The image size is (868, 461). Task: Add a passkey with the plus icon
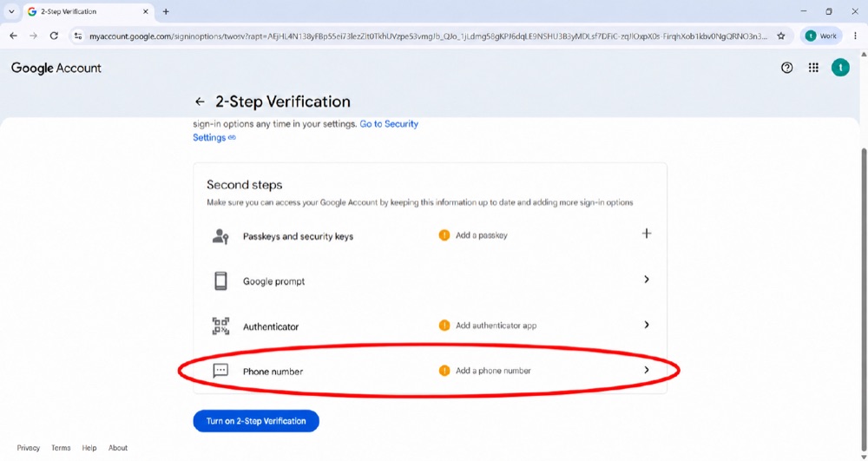point(647,234)
